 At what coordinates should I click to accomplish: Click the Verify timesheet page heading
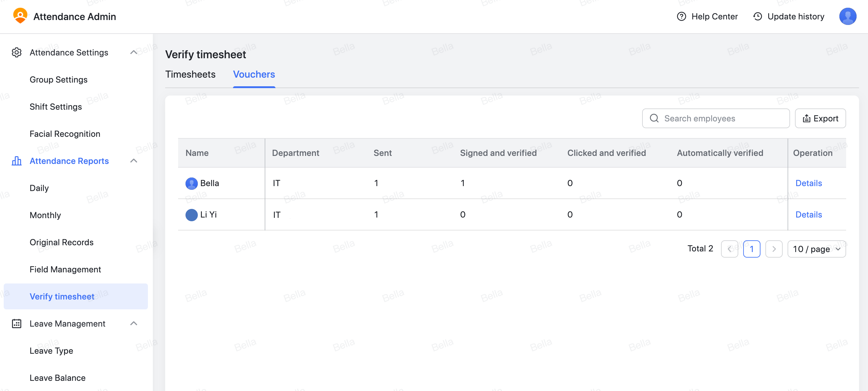(206, 55)
